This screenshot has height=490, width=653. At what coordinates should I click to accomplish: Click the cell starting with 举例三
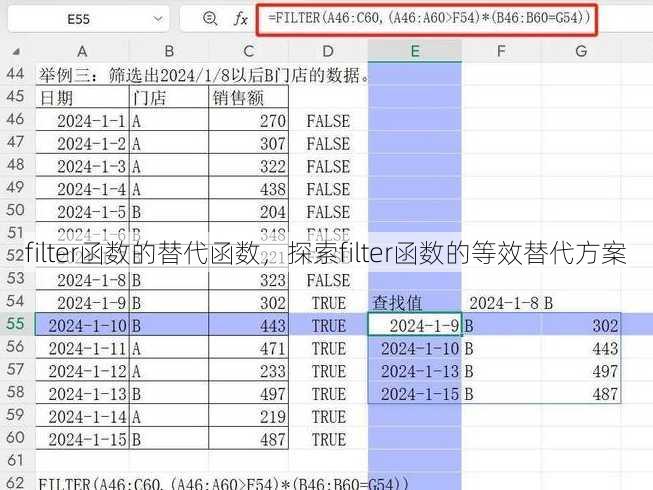pyautogui.click(x=204, y=75)
